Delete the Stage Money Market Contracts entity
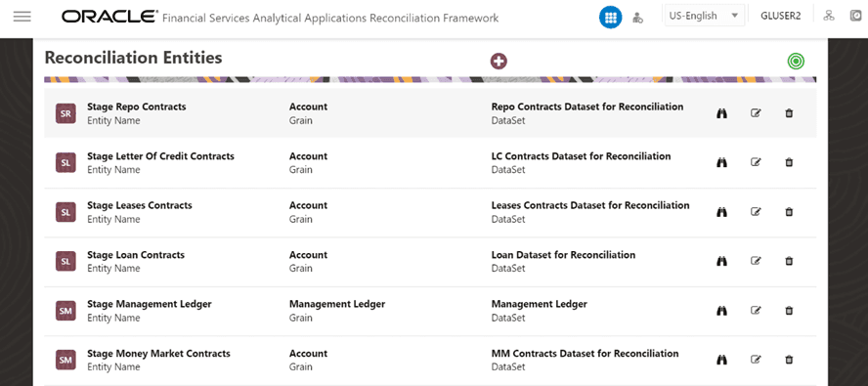Image resolution: width=868 pixels, height=386 pixels. click(x=790, y=360)
